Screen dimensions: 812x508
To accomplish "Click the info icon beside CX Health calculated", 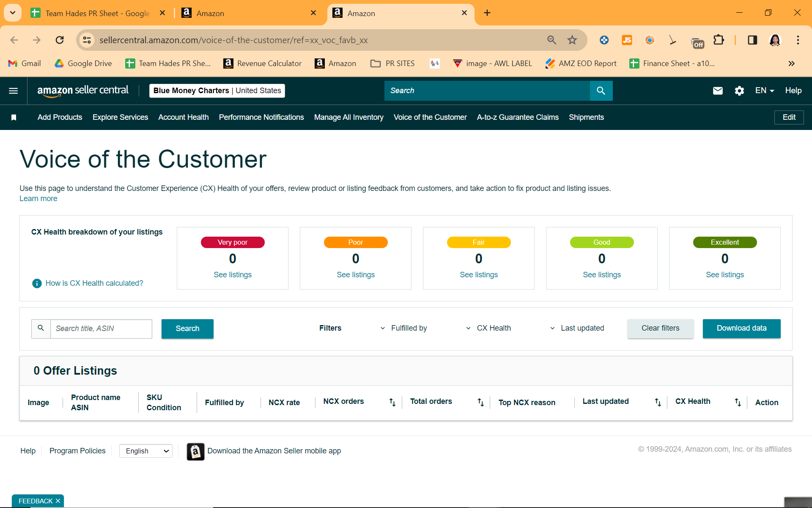I will point(37,283).
